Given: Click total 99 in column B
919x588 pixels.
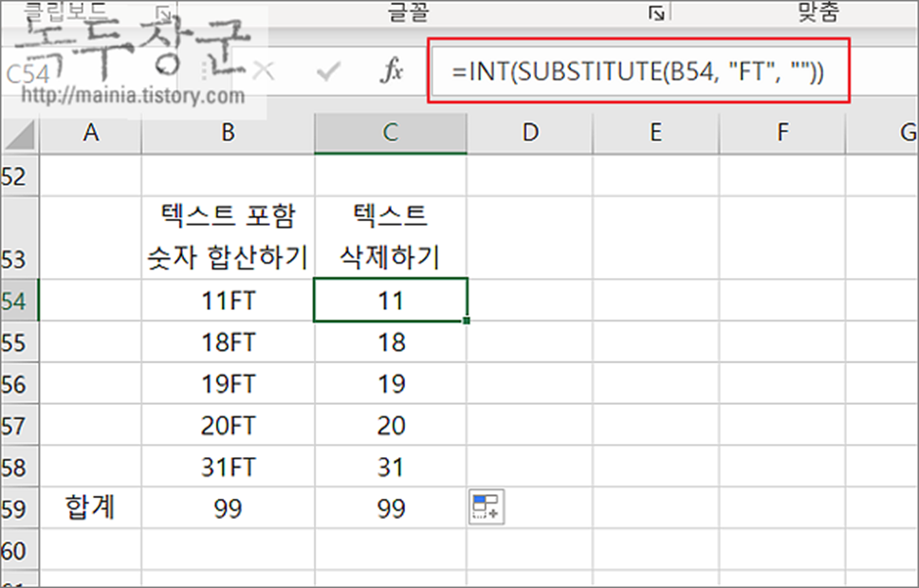Looking at the screenshot, I should 228,508.
